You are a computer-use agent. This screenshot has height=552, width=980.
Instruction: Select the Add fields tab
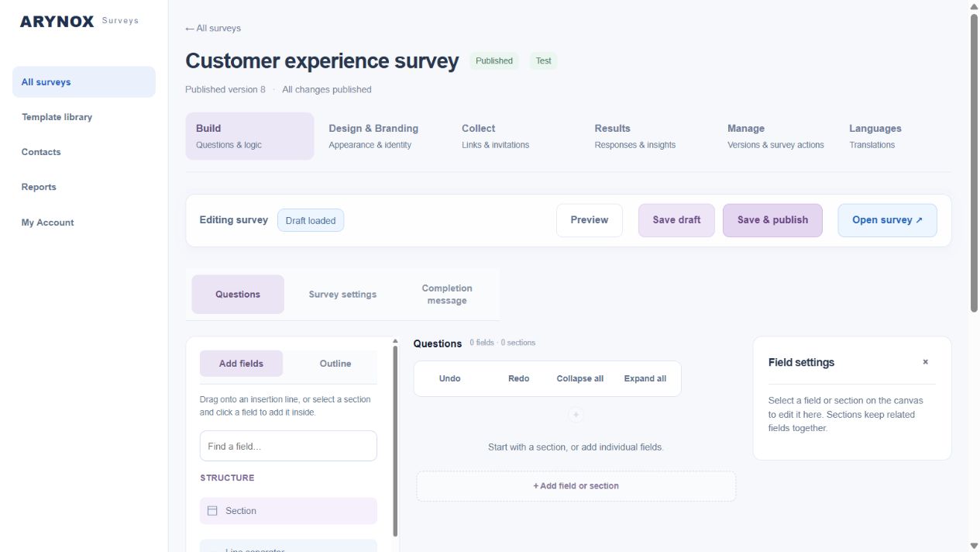click(x=241, y=364)
